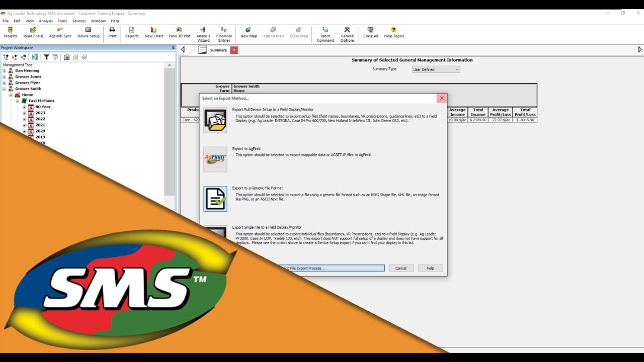Click the Average Profit/Loss column header

coord(501,112)
